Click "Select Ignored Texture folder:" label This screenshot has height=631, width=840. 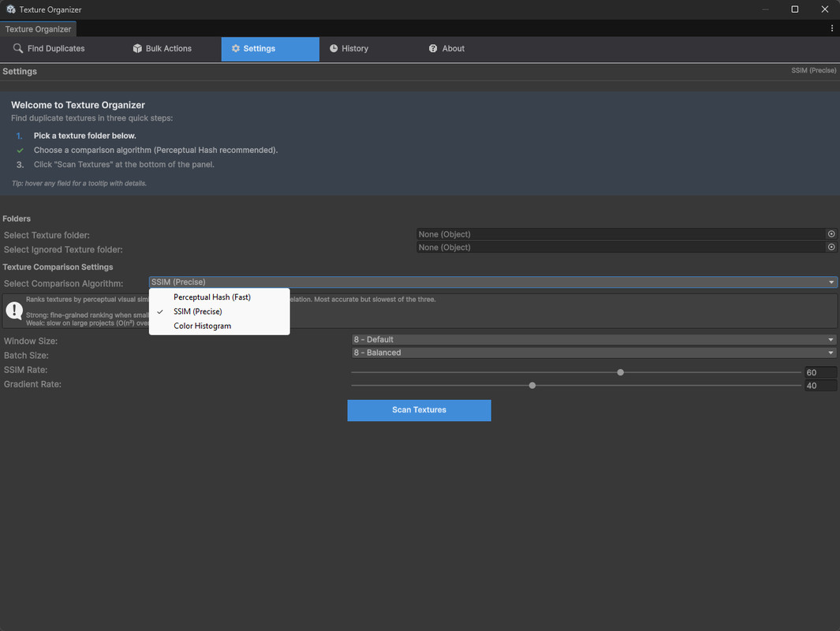pyautogui.click(x=63, y=249)
